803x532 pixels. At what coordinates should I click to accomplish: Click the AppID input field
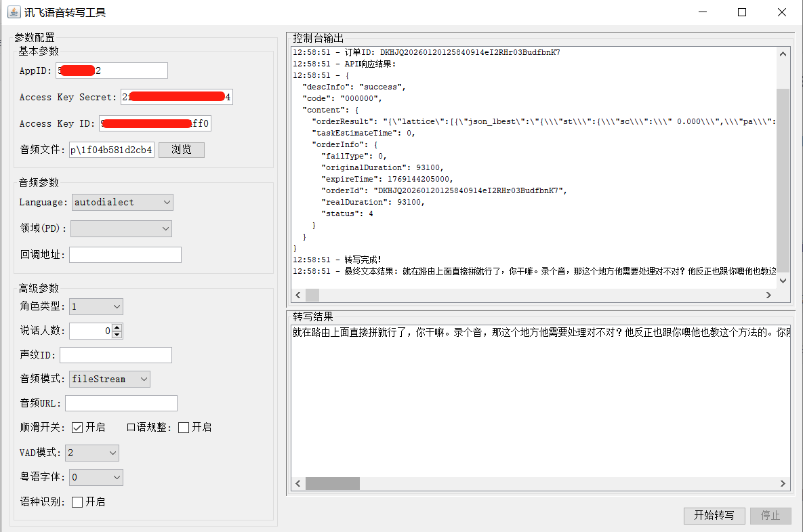pos(112,70)
